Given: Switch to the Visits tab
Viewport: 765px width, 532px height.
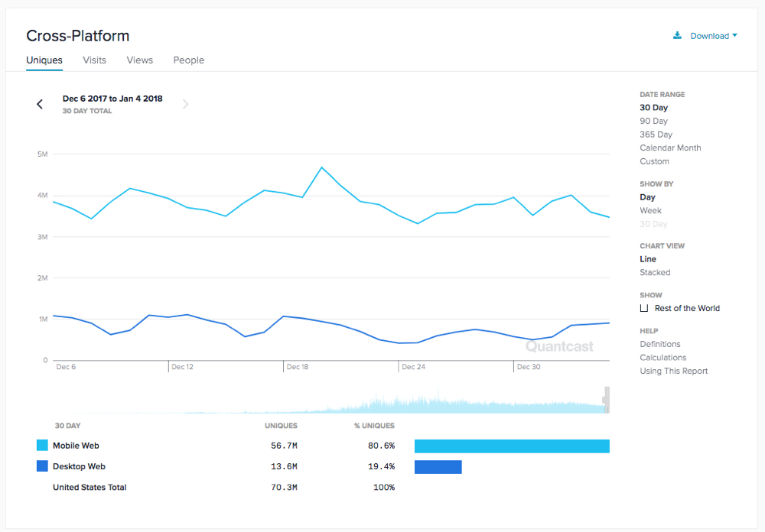Looking at the screenshot, I should [94, 60].
